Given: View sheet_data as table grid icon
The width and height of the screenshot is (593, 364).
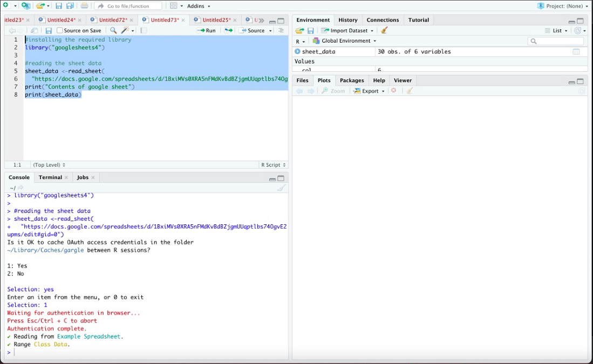Looking at the screenshot, I should pyautogui.click(x=576, y=52).
